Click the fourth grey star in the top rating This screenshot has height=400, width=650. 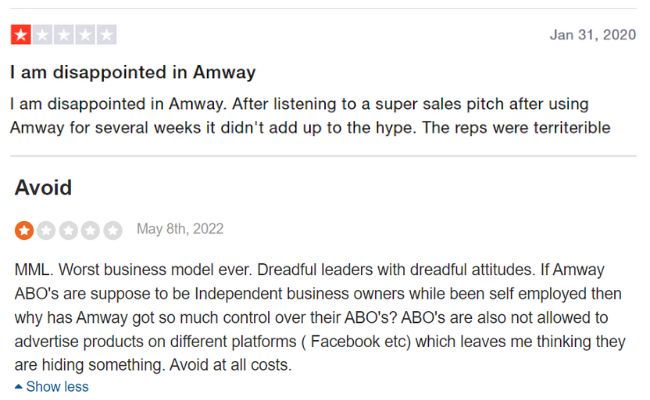click(x=85, y=34)
